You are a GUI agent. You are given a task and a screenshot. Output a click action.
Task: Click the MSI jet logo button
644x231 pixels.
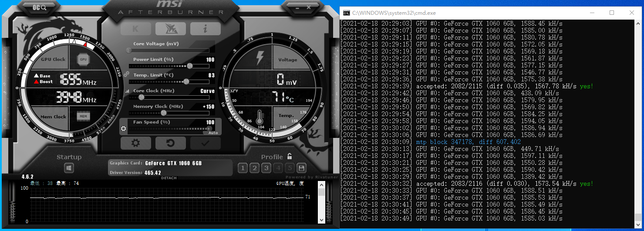pos(171,29)
